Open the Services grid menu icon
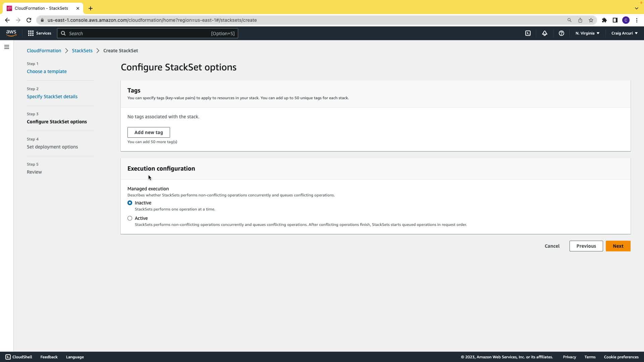Screen dimensions: 644x362 click(31, 33)
